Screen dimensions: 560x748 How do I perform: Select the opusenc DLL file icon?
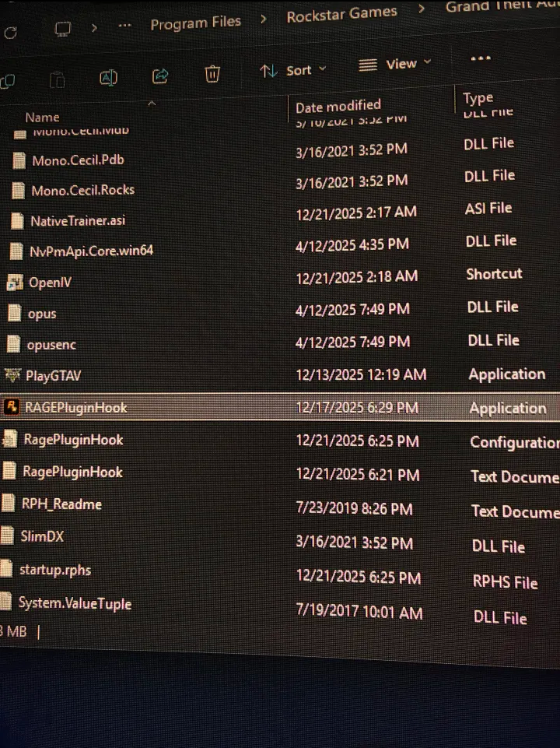click(13, 344)
